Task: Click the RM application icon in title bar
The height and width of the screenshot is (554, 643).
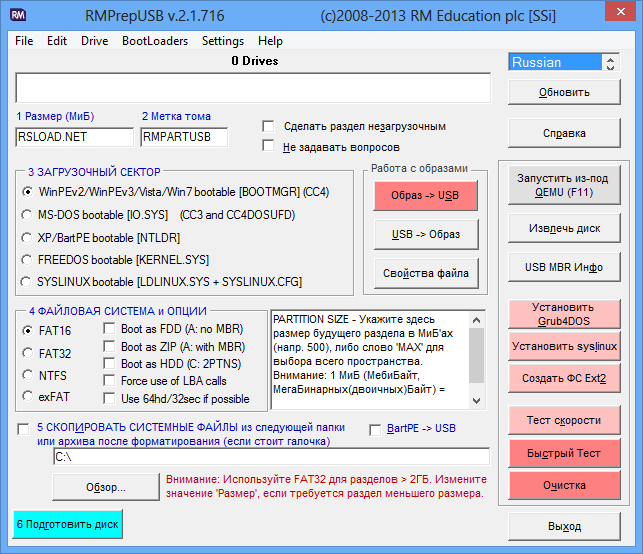Action: (x=18, y=15)
